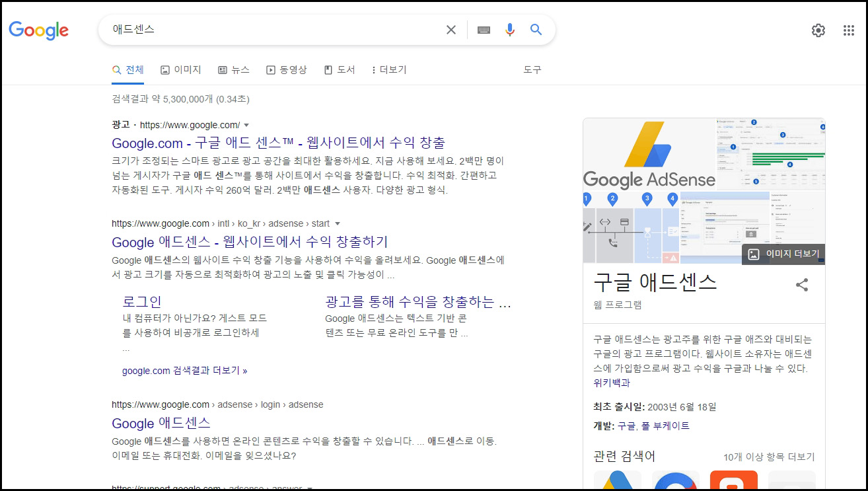Open the 로그인 sitelink

pyautogui.click(x=142, y=302)
